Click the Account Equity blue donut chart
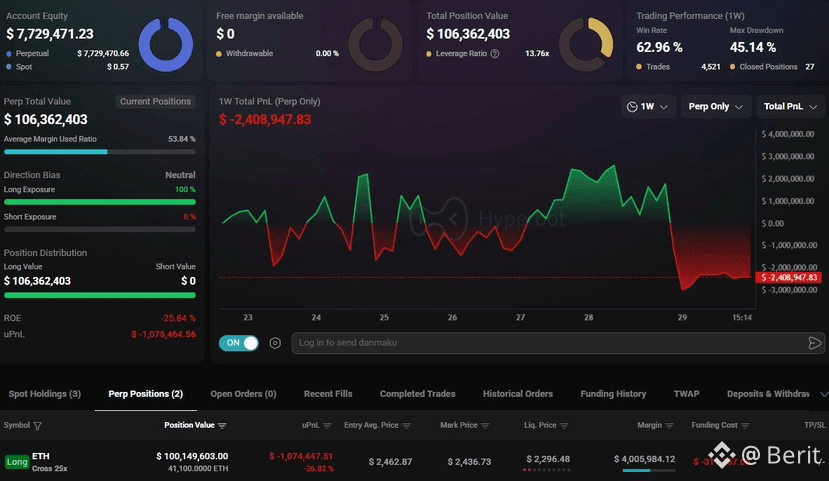The image size is (829, 481). [166, 44]
